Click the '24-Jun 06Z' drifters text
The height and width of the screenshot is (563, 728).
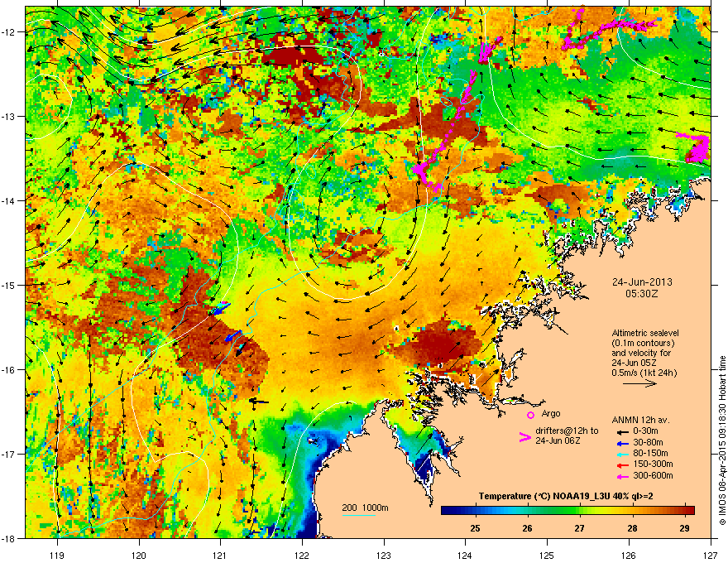[x=558, y=440]
